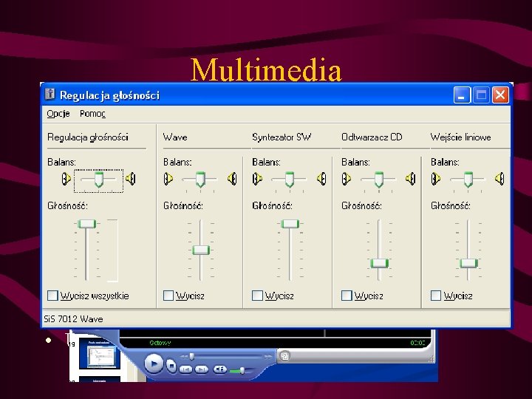Click the Wejście liniowe balance slider thumb
Screen dimensions: 532x399
[468, 180]
